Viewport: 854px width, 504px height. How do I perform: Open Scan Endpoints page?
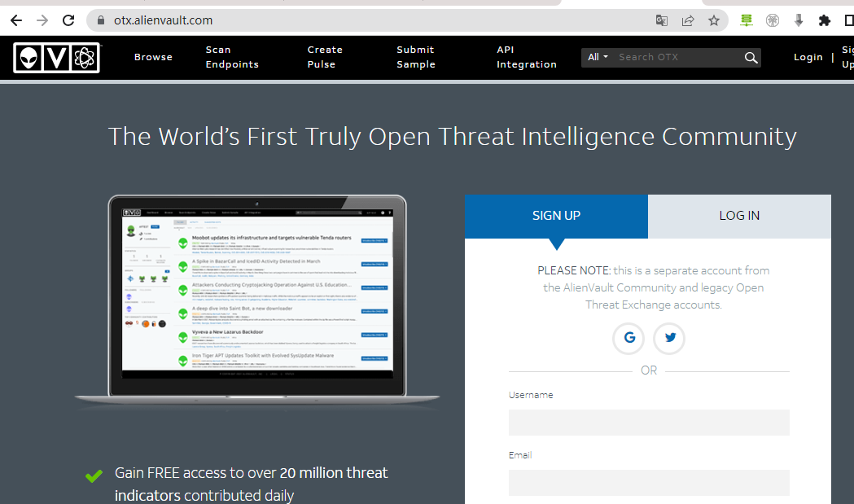pyautogui.click(x=232, y=57)
